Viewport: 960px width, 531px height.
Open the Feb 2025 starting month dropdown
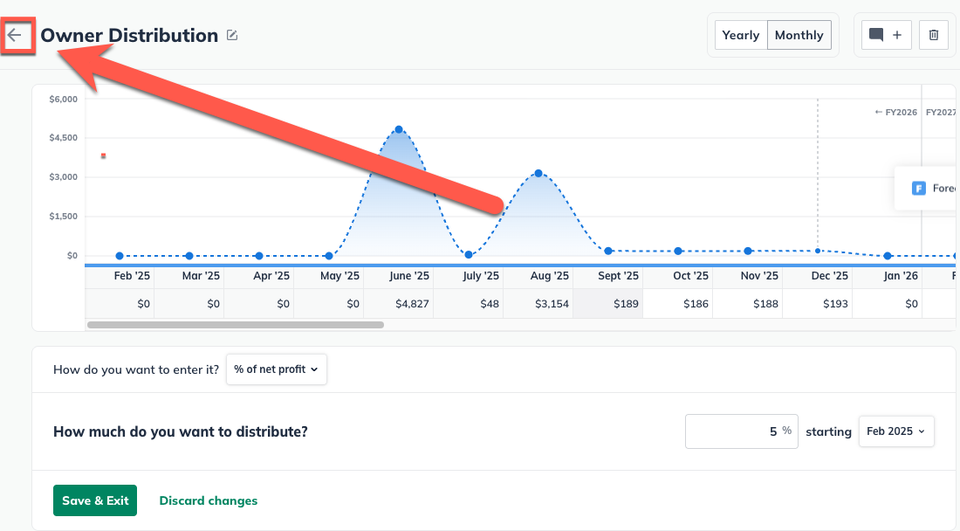point(896,431)
